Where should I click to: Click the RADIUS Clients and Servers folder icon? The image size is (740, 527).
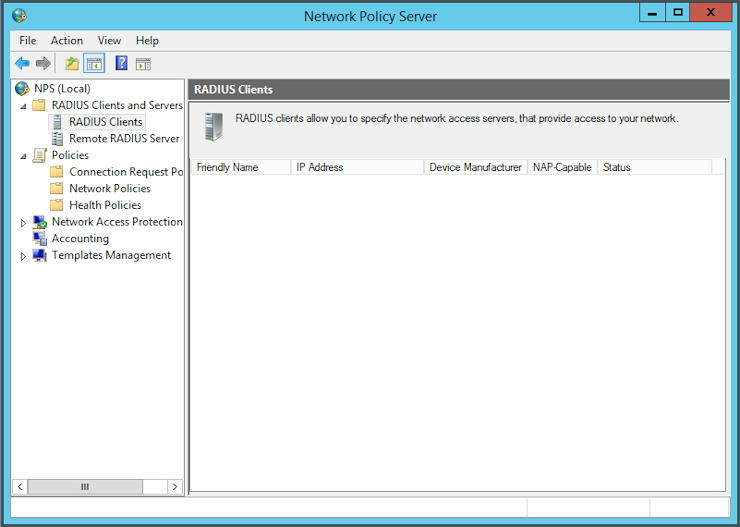tap(39, 105)
